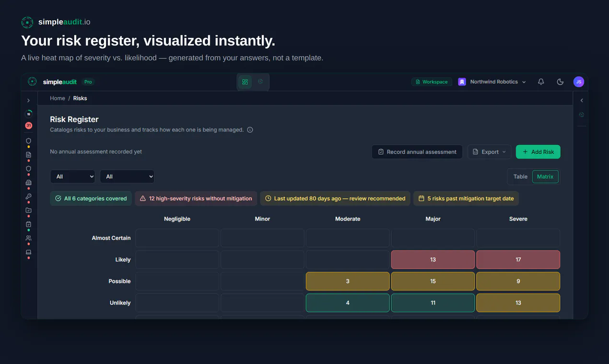Click the Almost Certain row label
Image resolution: width=609 pixels, height=364 pixels.
click(x=111, y=238)
